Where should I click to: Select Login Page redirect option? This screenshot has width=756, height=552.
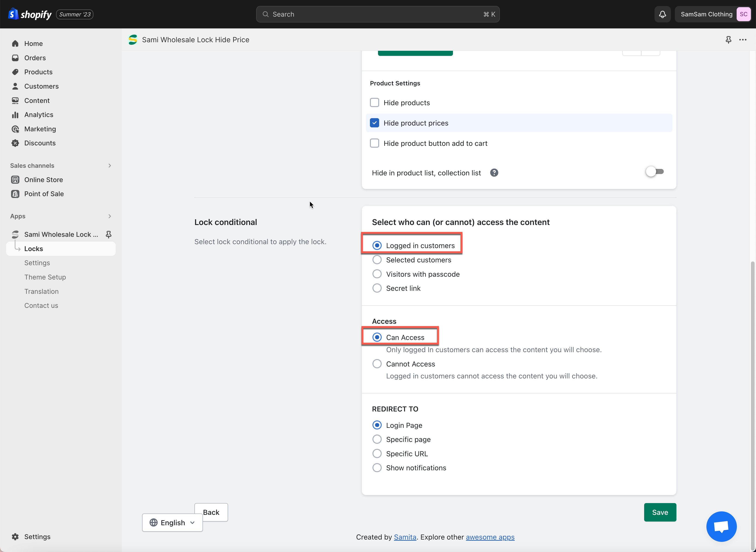tap(377, 425)
